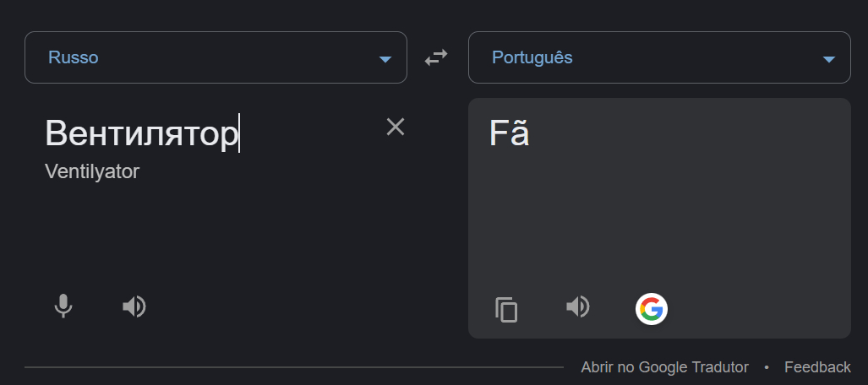Listen to the Russian source text
This screenshot has height=385, width=868.
134,306
